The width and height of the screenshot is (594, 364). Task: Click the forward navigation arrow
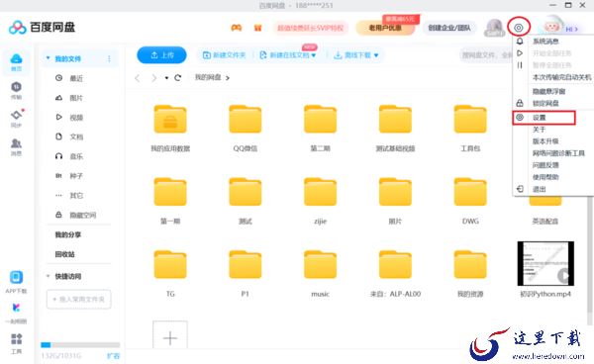pyautogui.click(x=153, y=78)
